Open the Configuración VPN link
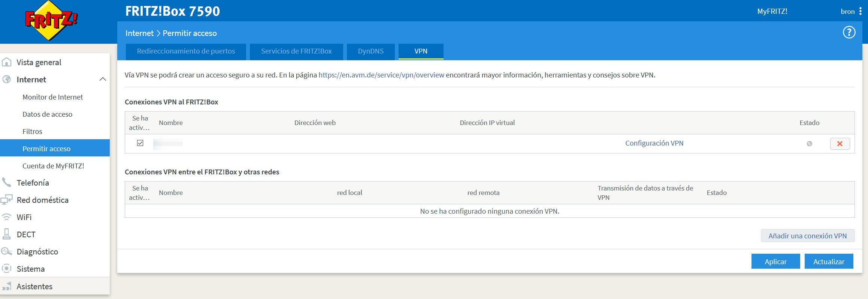868x299 pixels. 654,143
